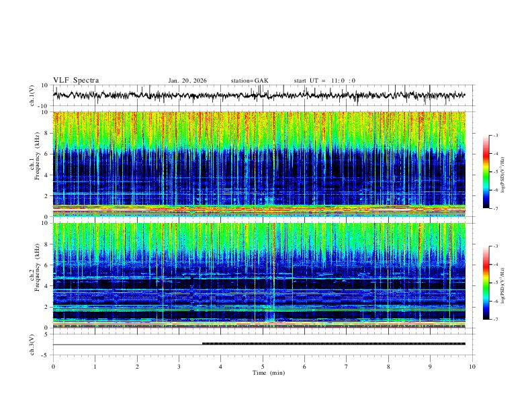Click the ch.1 spectrogram color scale bar
The width and height of the screenshot is (532, 411).
tap(486, 172)
